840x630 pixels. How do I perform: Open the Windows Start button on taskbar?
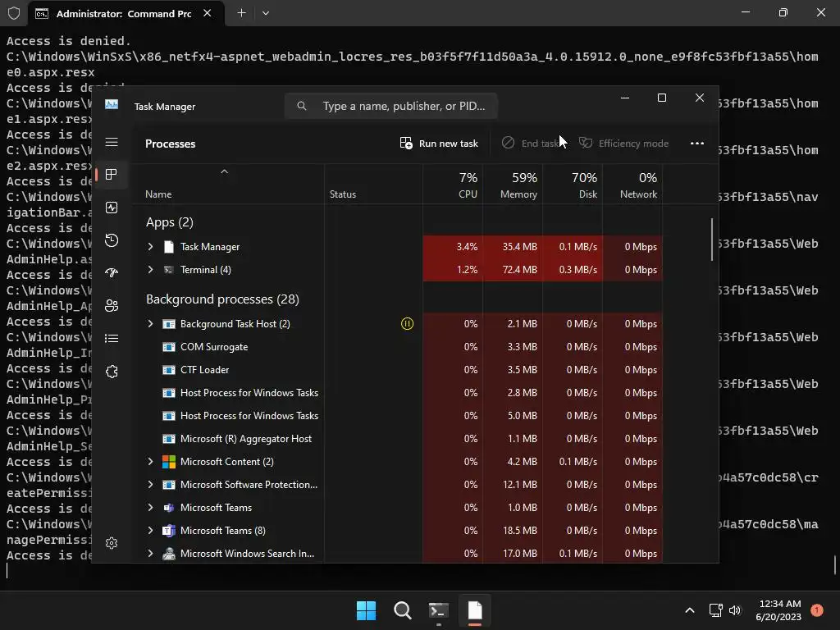point(367,610)
